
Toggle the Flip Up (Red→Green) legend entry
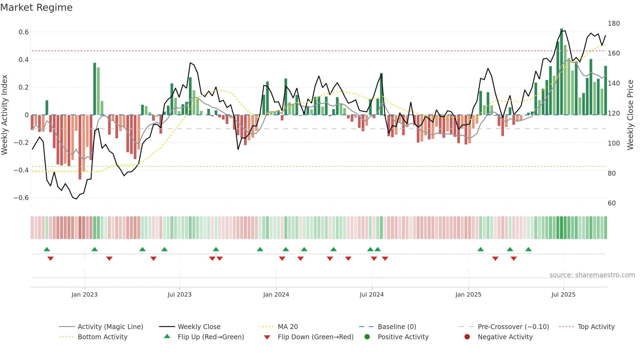[x=204, y=337]
